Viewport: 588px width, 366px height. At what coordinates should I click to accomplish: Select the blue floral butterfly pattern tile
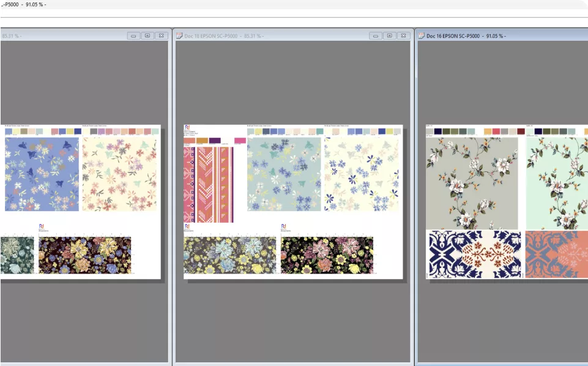pos(42,174)
